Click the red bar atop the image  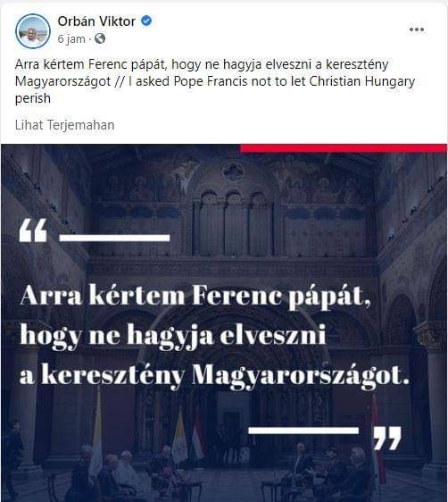tap(344, 148)
